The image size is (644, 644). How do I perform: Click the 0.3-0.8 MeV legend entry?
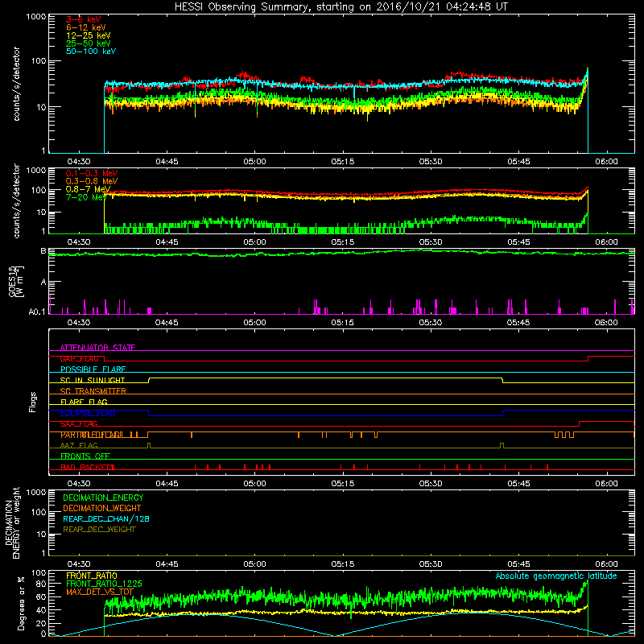coord(92,181)
